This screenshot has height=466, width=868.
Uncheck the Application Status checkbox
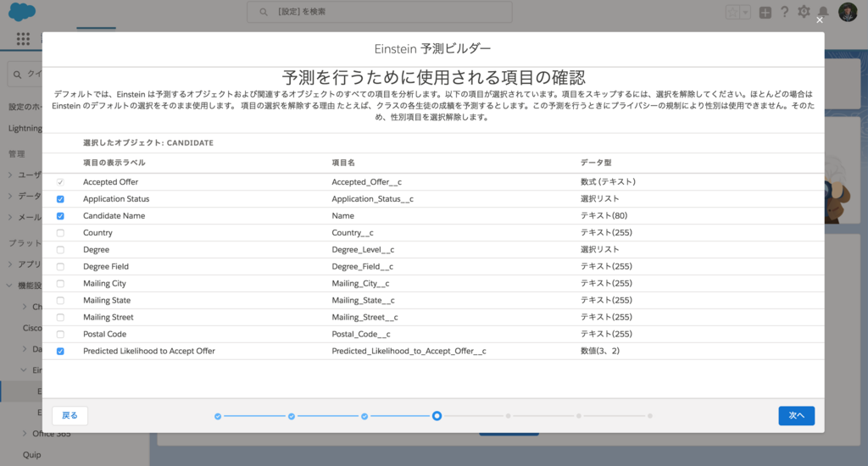[60, 199]
